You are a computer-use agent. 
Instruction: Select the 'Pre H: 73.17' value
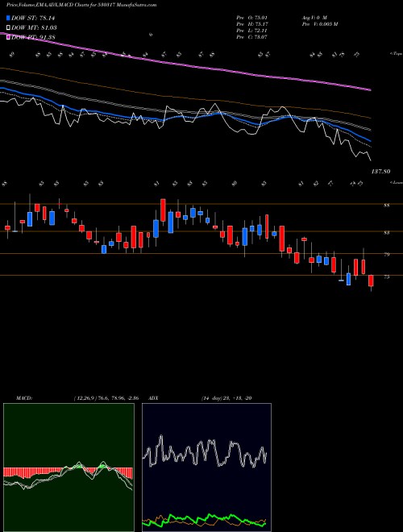click(x=251, y=24)
